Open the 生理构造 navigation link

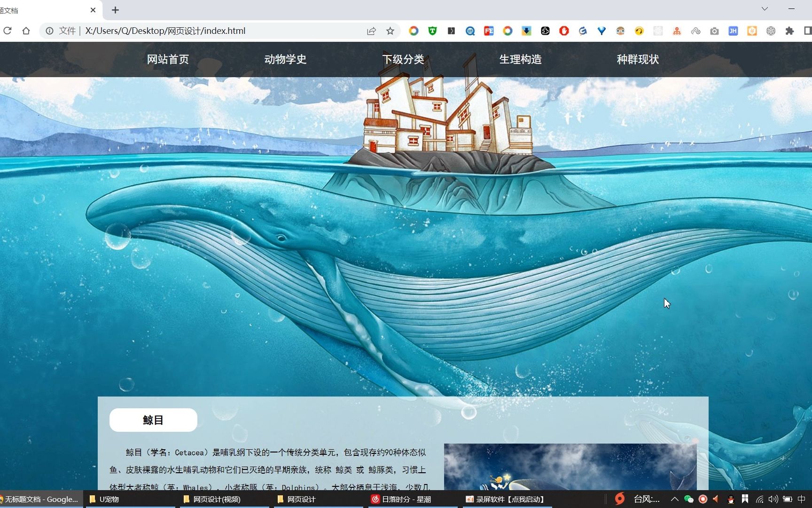coord(520,59)
